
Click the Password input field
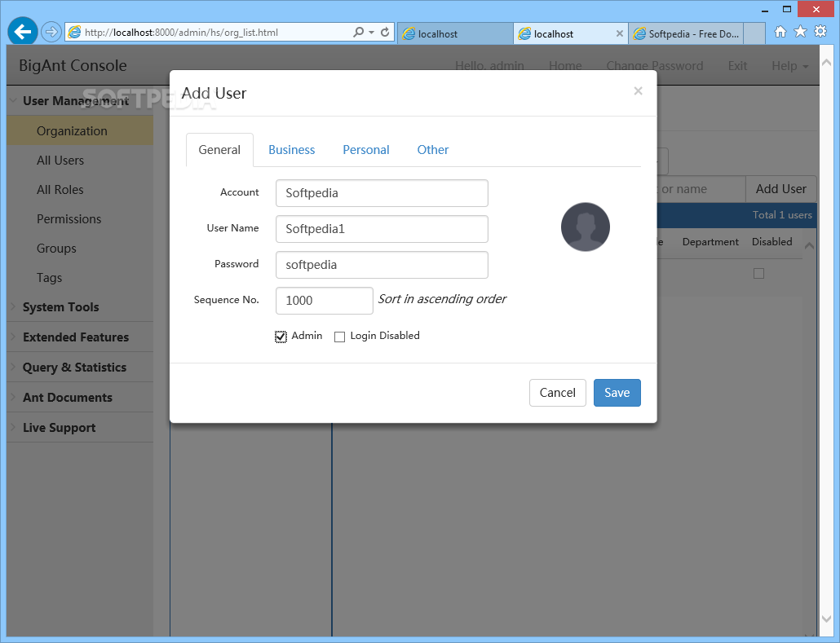382,265
